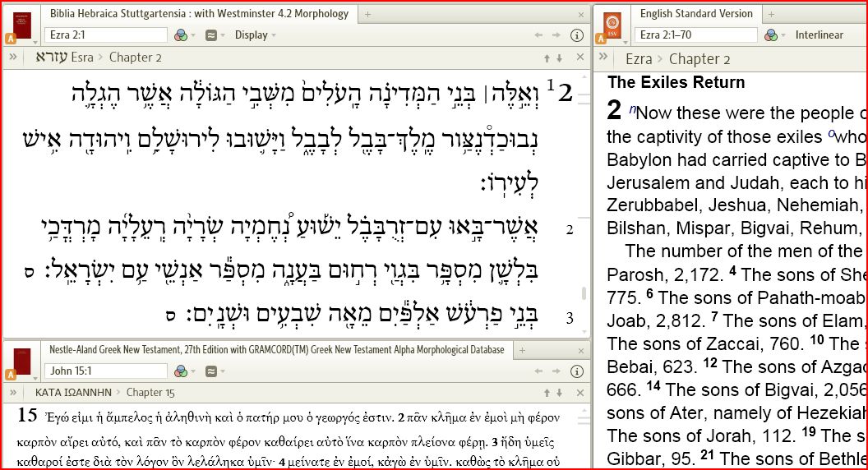Click the Hebrew text panel scrollbar thumb
Viewport: 868px width, 470px height.
(x=583, y=293)
